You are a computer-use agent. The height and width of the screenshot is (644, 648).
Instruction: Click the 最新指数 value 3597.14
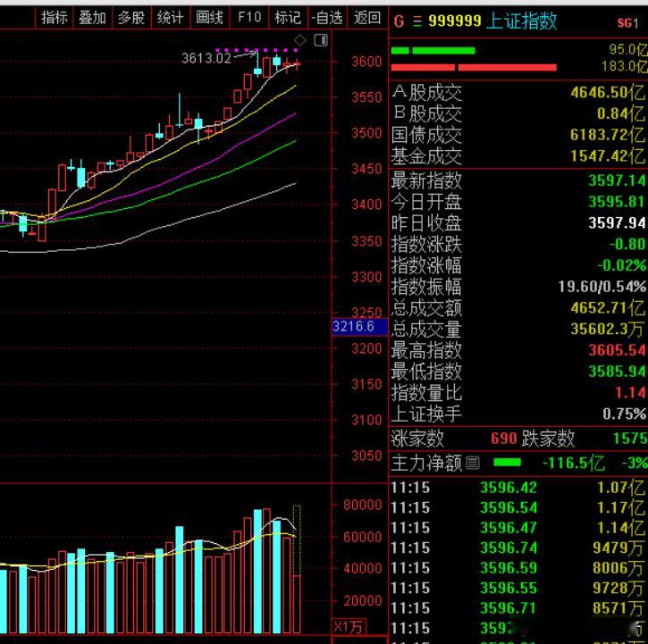point(617,180)
